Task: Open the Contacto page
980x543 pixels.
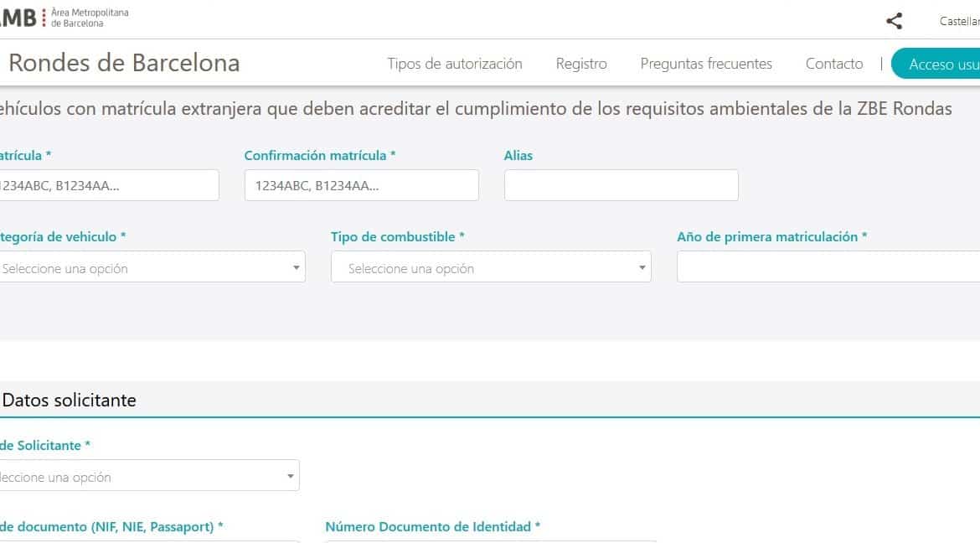Action: point(833,64)
